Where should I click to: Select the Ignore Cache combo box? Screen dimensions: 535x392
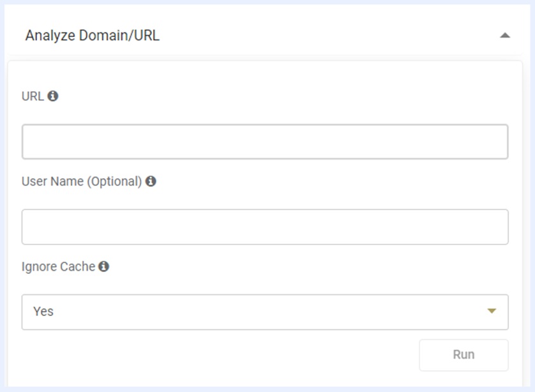pyautogui.click(x=264, y=312)
